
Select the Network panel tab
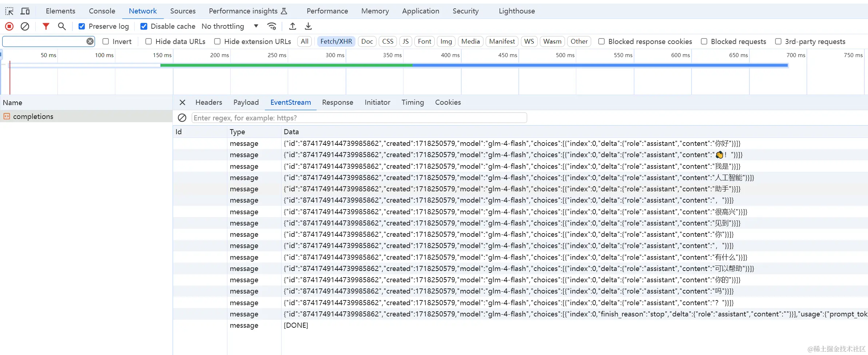point(143,11)
